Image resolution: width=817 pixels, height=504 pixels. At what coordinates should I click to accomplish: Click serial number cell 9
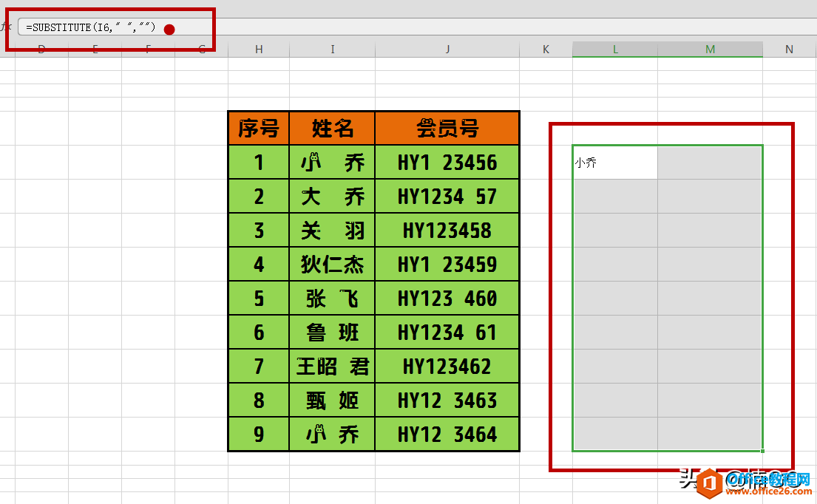click(259, 435)
